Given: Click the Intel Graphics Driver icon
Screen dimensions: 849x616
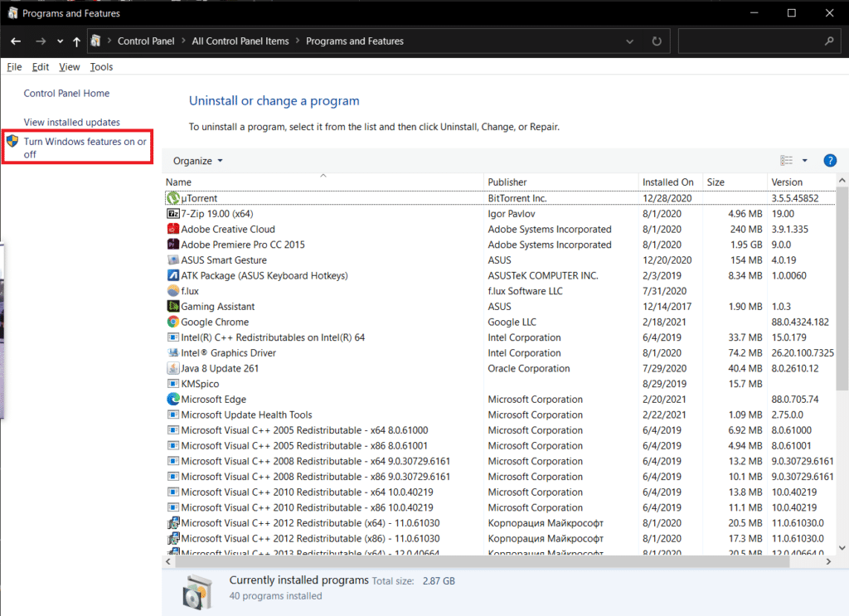Looking at the screenshot, I should pos(172,353).
